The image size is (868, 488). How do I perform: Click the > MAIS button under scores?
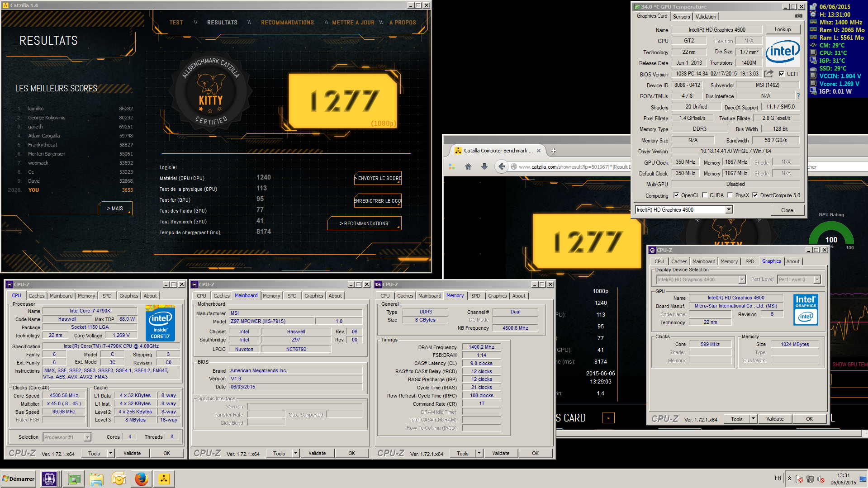(x=115, y=208)
